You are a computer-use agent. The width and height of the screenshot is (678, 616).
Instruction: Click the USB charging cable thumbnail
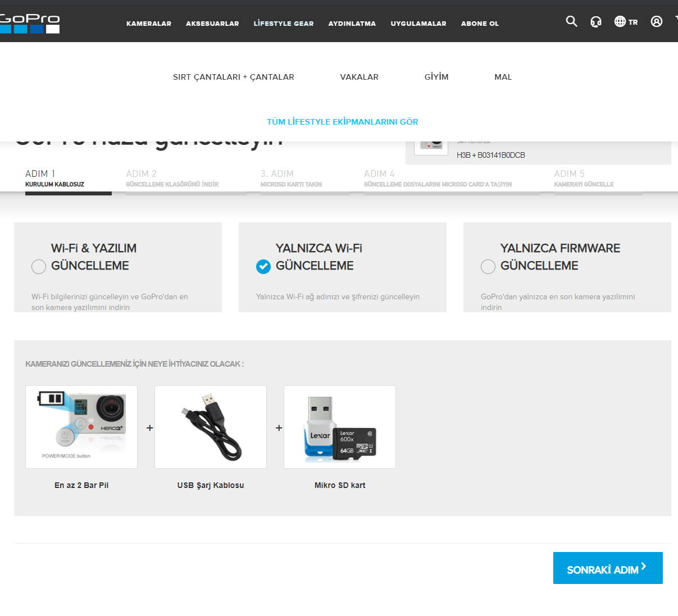211,427
